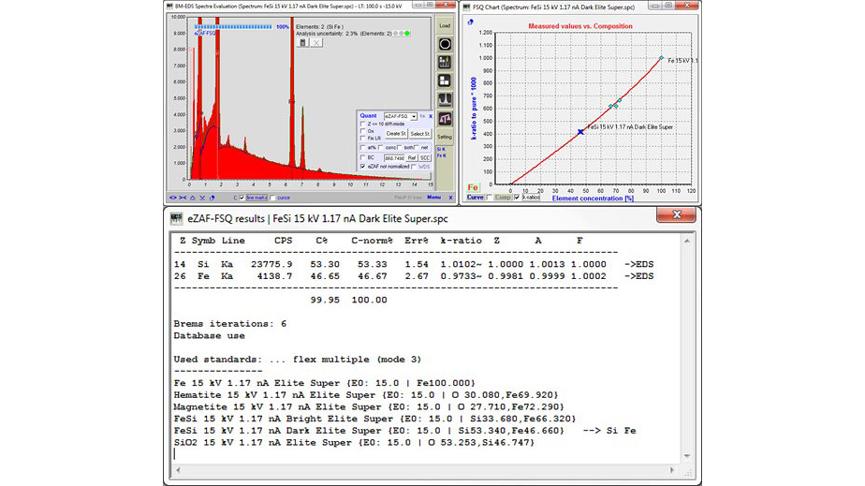Click the white squares layout icon
This screenshot has width=865, height=486.
coord(445,81)
